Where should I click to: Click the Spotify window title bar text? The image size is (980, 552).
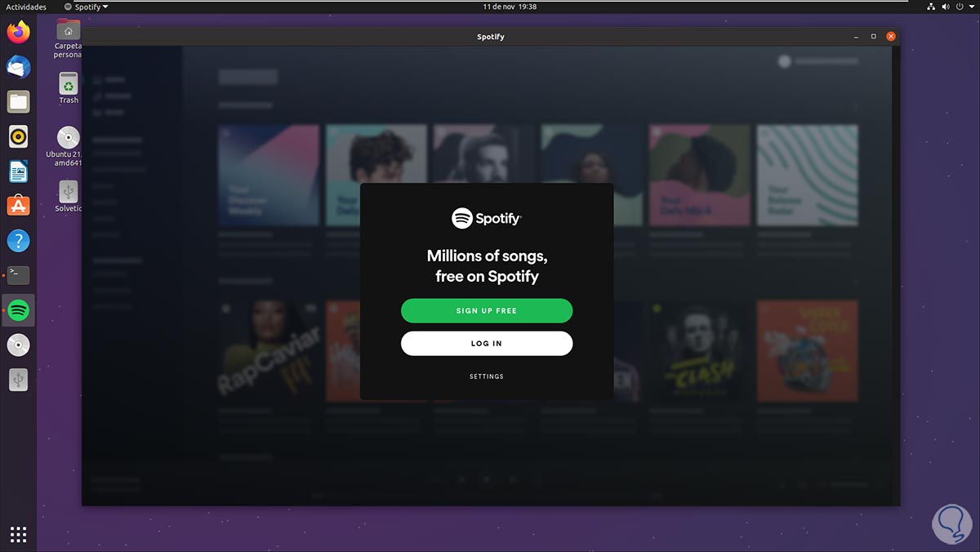pos(491,37)
